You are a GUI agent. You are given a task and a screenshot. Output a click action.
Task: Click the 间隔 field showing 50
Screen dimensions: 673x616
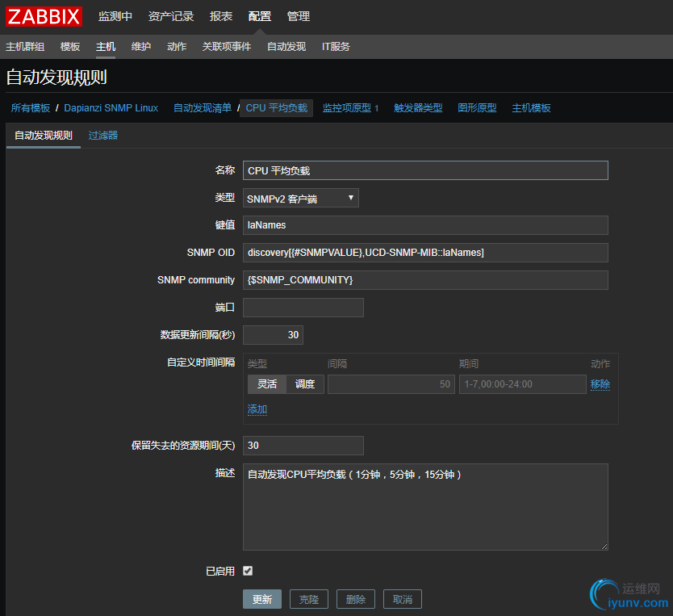point(391,383)
